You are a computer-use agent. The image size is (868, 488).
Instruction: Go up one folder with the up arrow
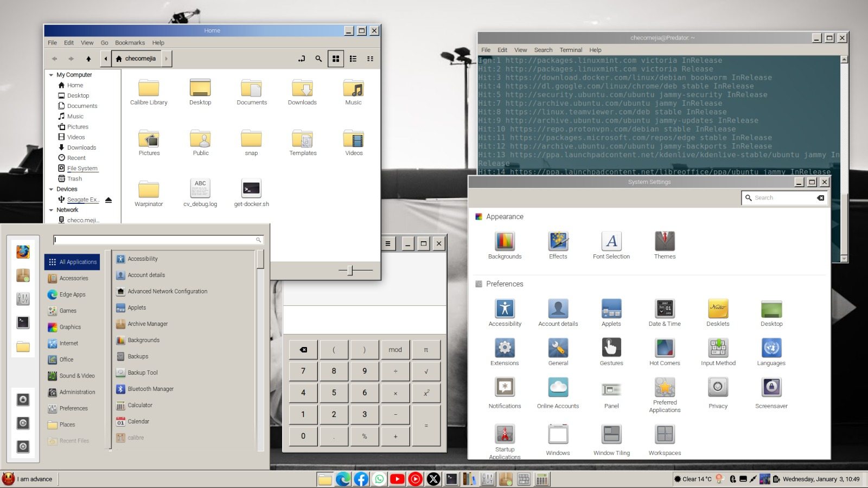[x=88, y=59]
